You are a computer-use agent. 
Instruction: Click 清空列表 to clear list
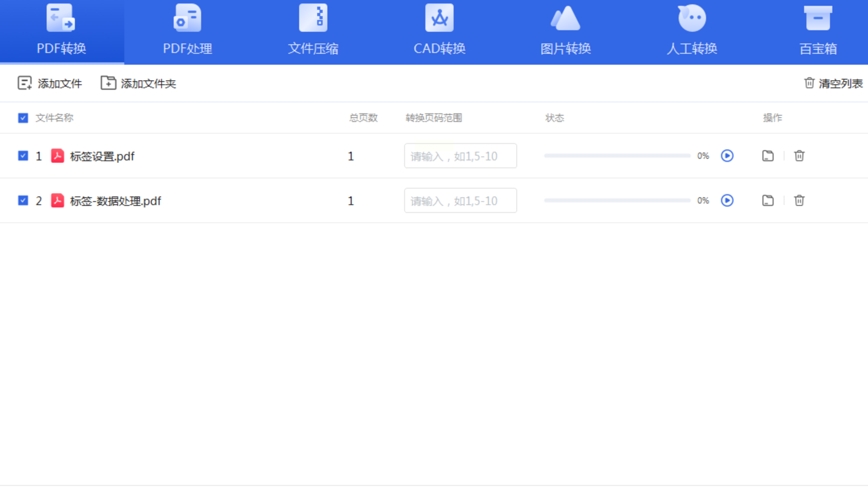point(833,83)
